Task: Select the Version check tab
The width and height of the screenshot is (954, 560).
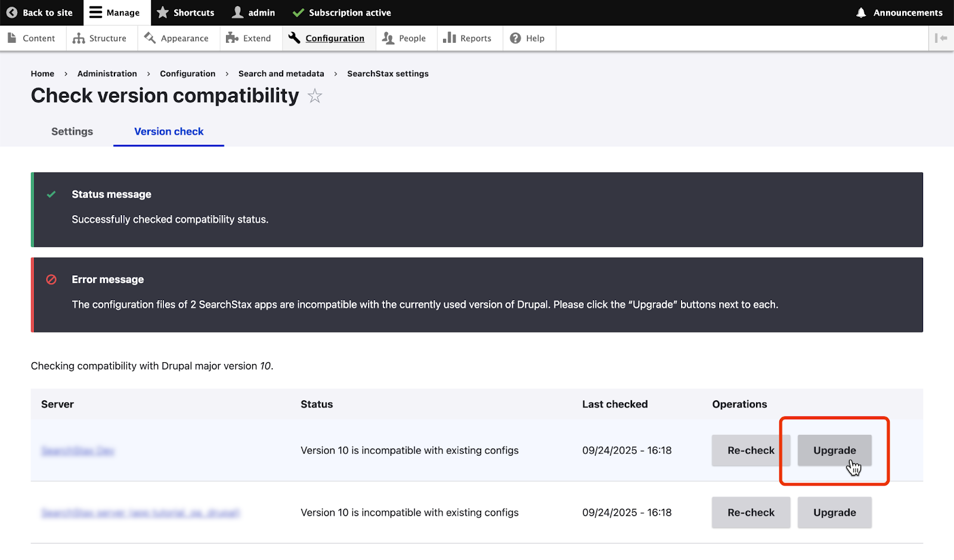Action: pyautogui.click(x=169, y=132)
